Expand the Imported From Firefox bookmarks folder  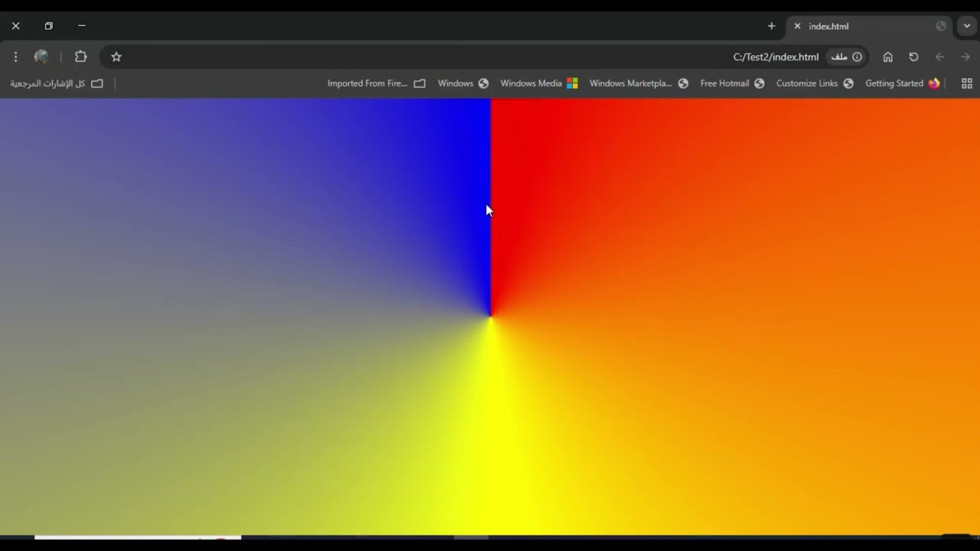[x=376, y=83]
